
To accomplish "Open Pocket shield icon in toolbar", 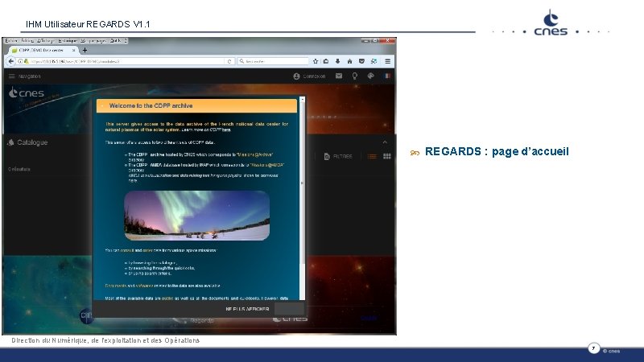I will pos(361,61).
